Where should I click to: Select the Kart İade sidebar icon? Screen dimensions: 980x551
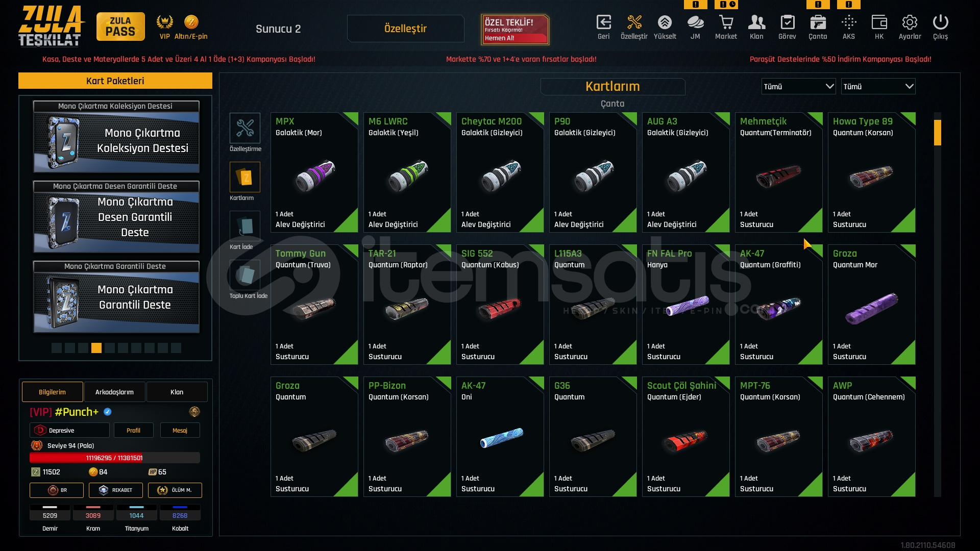pos(245,226)
